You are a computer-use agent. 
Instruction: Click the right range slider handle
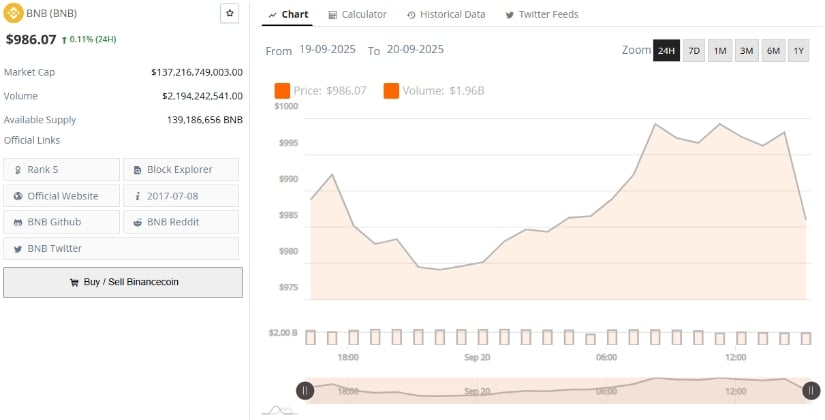pos(811,391)
